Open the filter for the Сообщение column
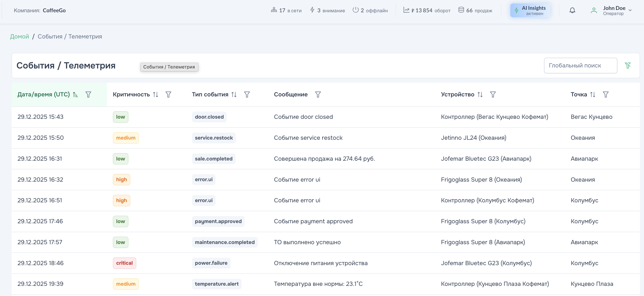Screen dimensions: 644x296 click(x=318, y=95)
